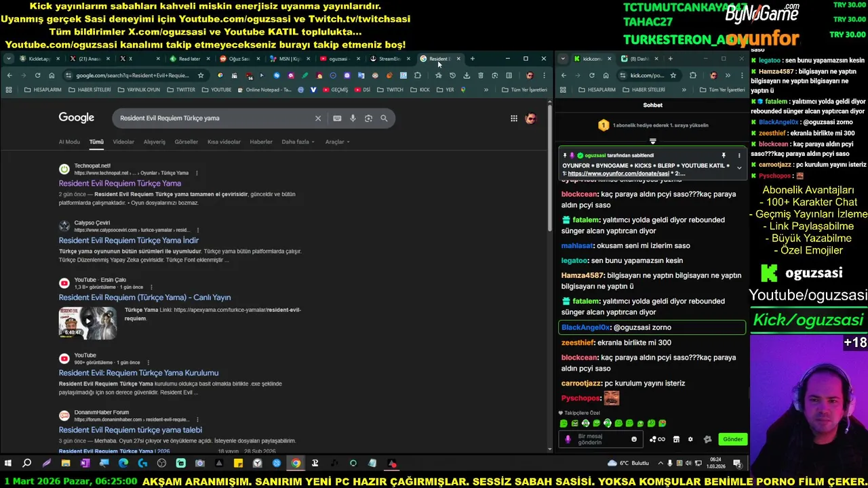Click the Google search text field
The image size is (868, 488).
pyautogui.click(x=214, y=118)
